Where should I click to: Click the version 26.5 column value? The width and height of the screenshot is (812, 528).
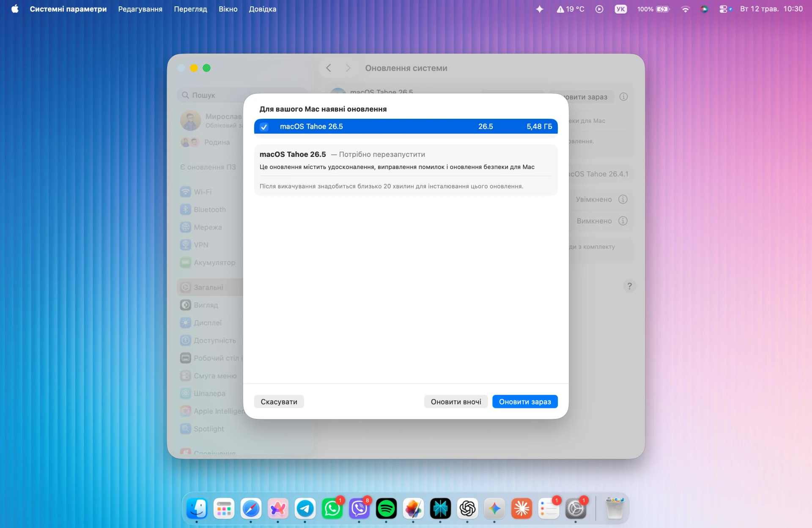coord(486,126)
